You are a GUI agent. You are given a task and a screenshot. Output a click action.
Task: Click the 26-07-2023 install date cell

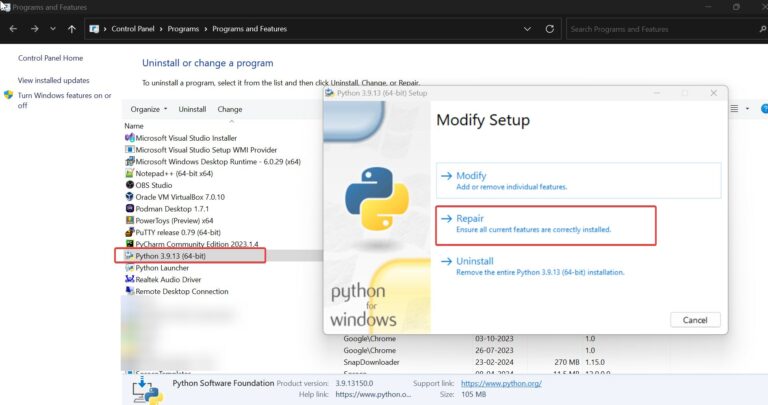click(494, 351)
